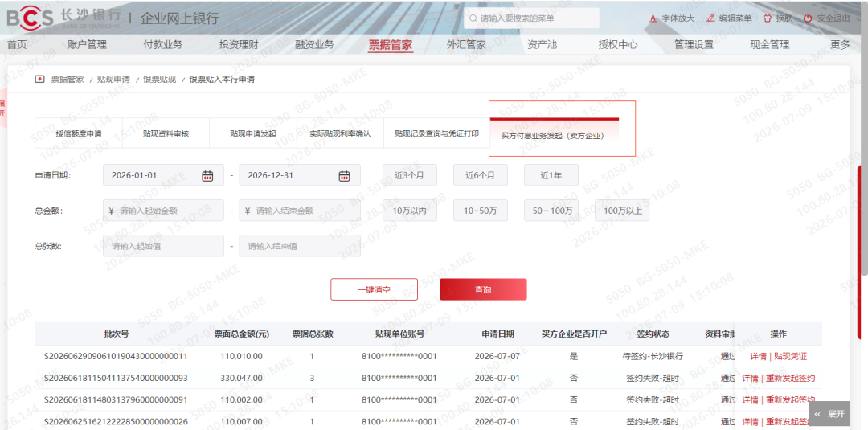
Task: Open the 资产池 menu
Action: (542, 45)
